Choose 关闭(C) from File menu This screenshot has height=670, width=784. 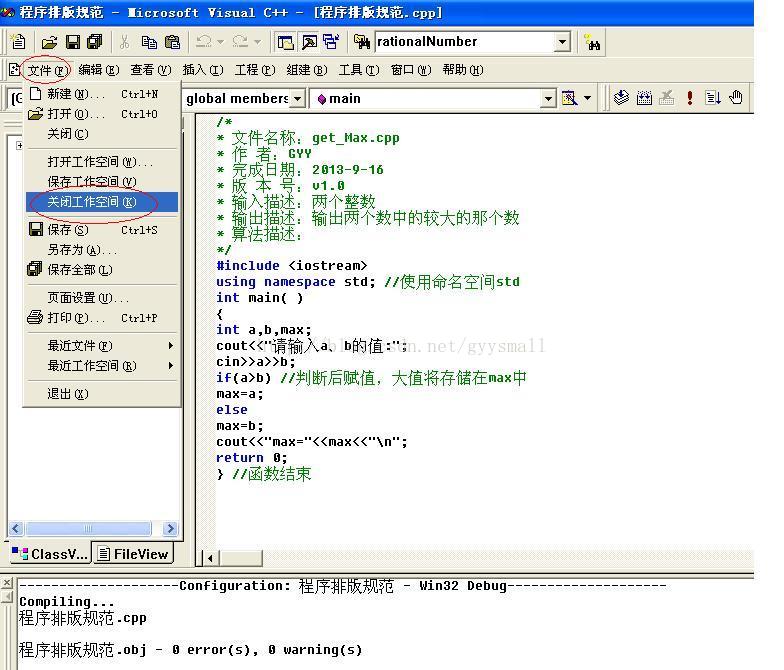pyautogui.click(x=102, y=134)
